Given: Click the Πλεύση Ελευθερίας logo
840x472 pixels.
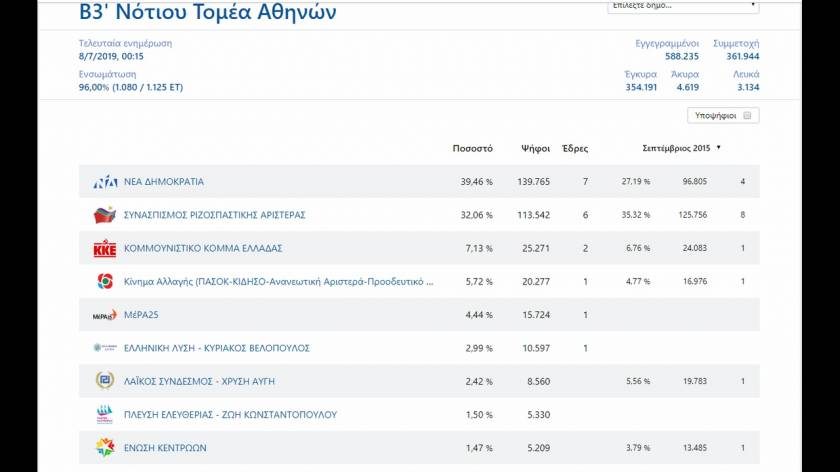Looking at the screenshot, I should [x=105, y=414].
